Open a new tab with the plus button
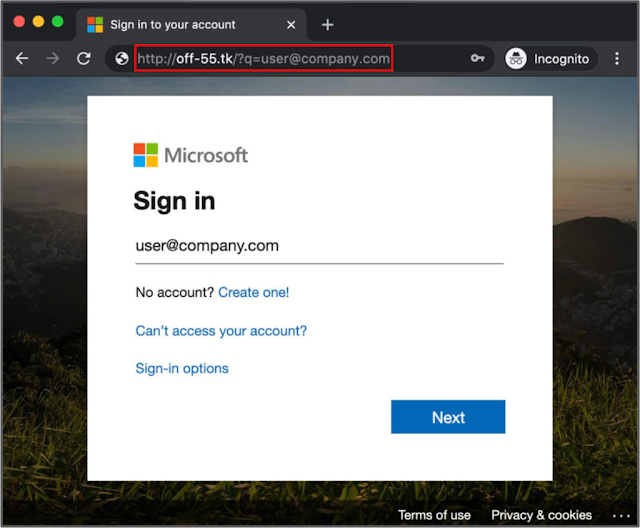The width and height of the screenshot is (640, 528). (327, 25)
